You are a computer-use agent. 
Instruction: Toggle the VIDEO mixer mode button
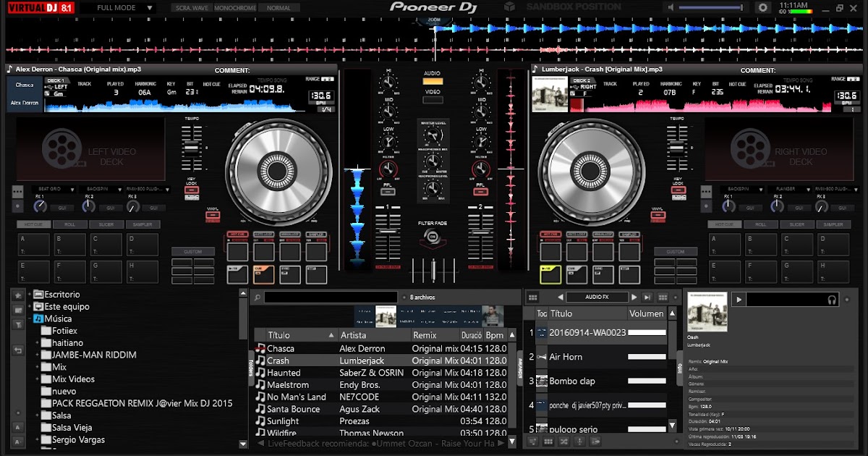point(433,101)
